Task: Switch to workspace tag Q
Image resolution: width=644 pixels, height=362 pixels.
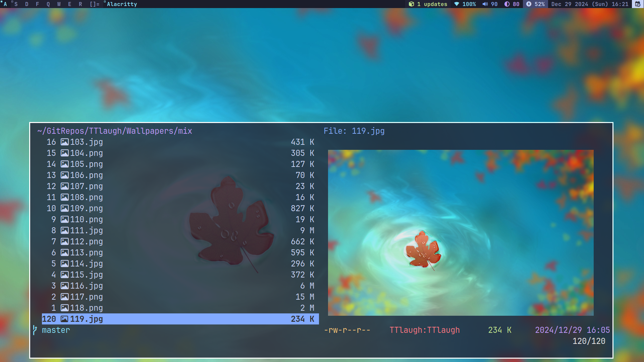Action: pos(48,4)
